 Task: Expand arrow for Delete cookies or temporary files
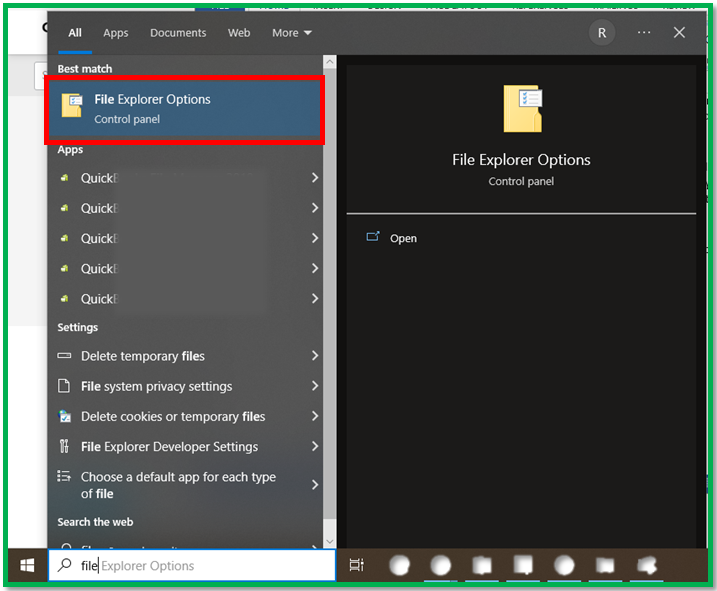[x=315, y=416]
